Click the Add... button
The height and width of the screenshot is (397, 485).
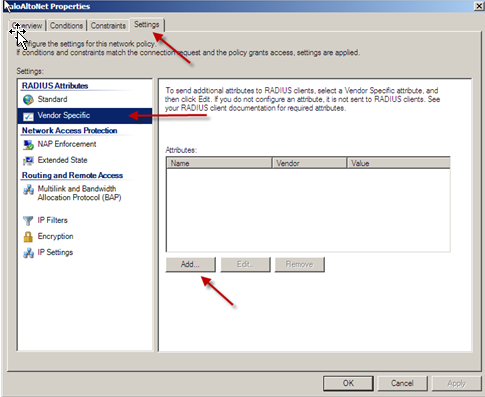tap(190, 265)
